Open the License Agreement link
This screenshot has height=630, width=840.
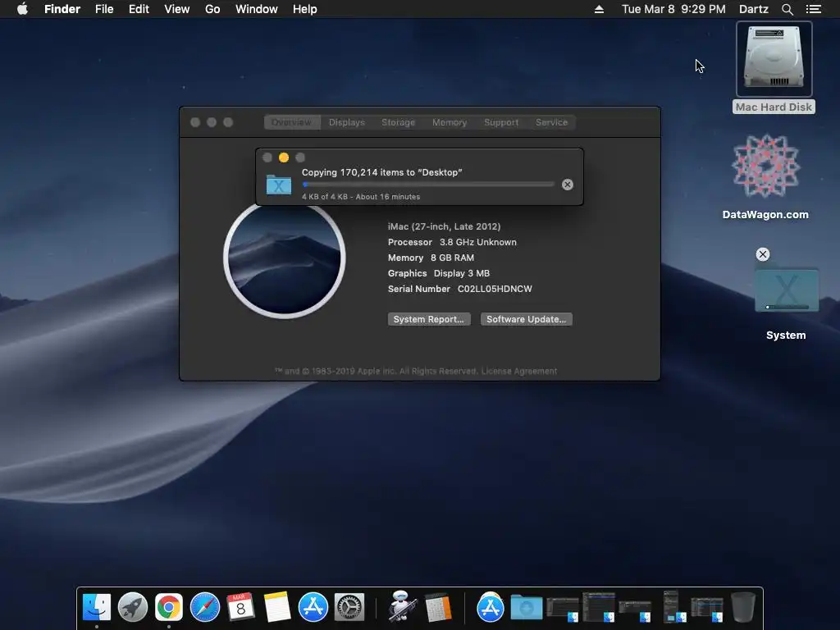[x=518, y=372]
